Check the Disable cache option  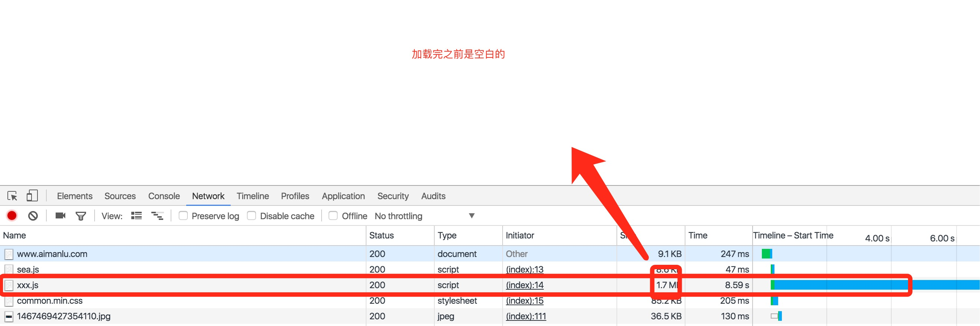tap(251, 216)
